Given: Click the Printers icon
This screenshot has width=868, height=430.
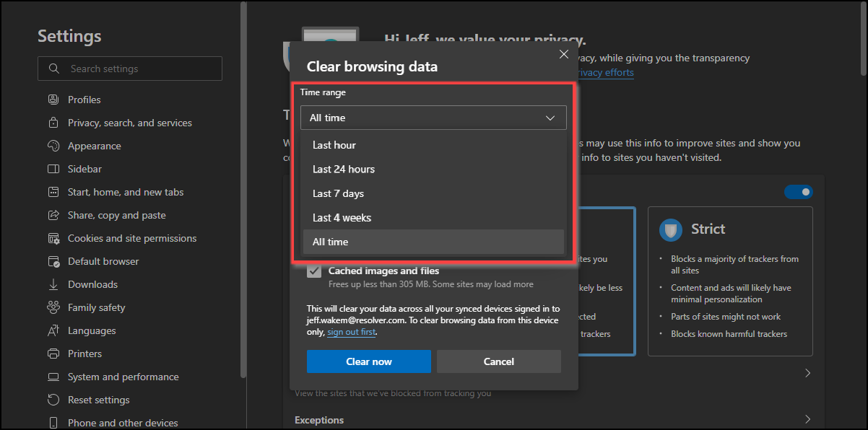Looking at the screenshot, I should (x=53, y=354).
